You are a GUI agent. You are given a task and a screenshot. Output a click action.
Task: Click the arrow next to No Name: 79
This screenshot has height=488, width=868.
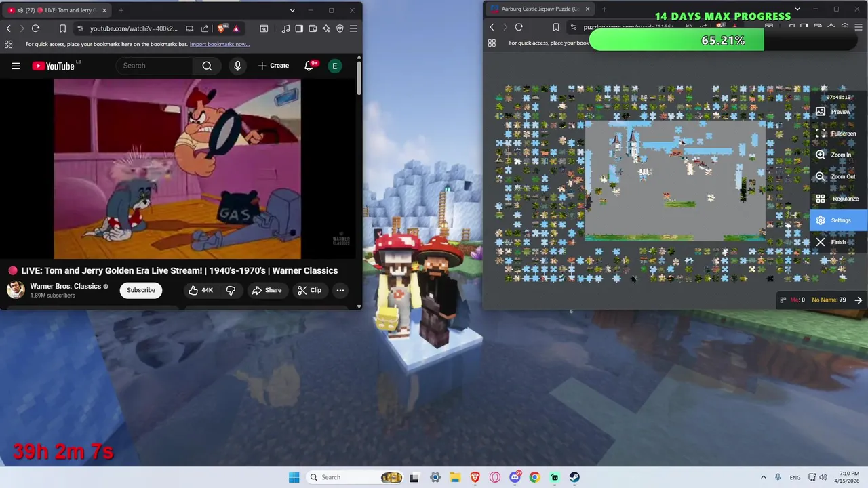(x=859, y=300)
